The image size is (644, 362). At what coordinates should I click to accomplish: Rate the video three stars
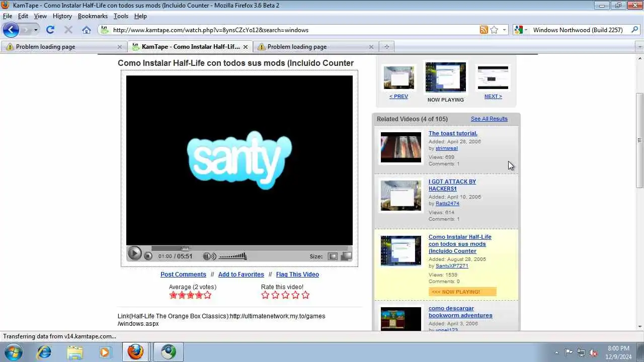pyautogui.click(x=285, y=295)
